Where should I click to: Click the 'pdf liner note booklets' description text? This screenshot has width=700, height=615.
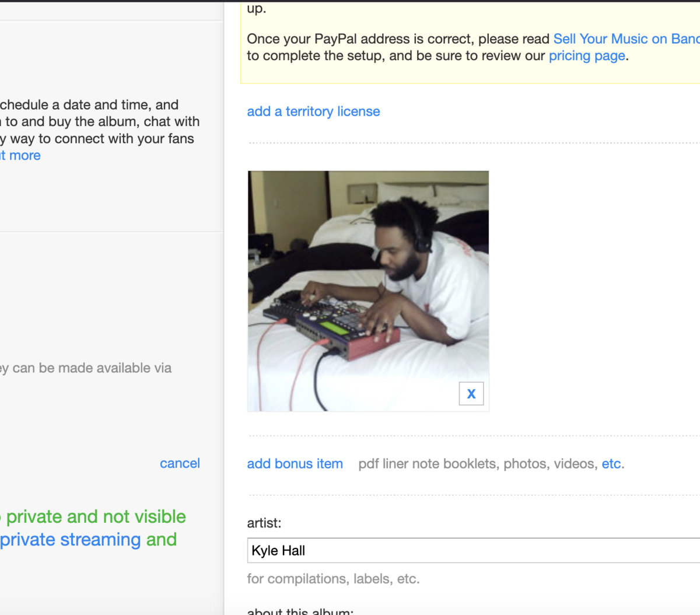[428, 464]
